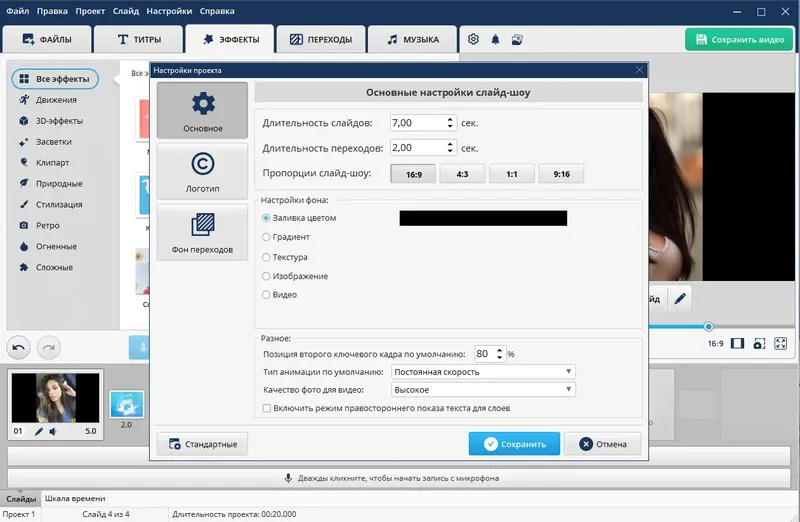Switch to the ПЕРЕХОДЫ tab
This screenshot has height=522, width=800.
[321, 39]
